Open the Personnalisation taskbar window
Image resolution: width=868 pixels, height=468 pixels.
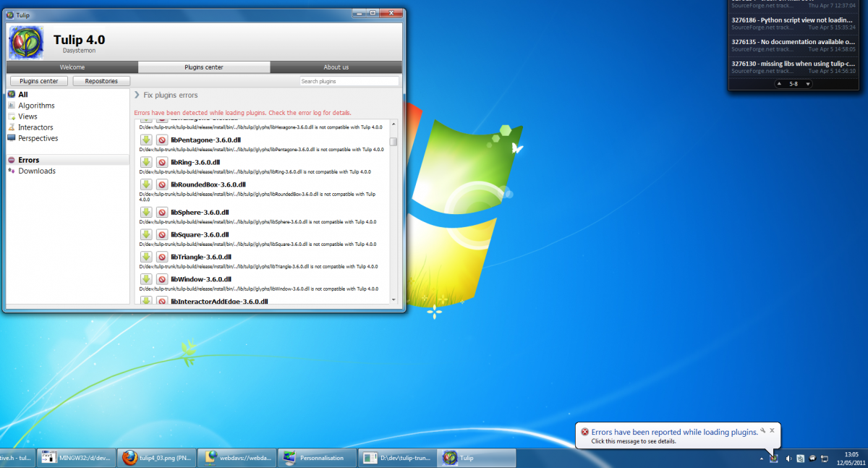[x=317, y=458]
